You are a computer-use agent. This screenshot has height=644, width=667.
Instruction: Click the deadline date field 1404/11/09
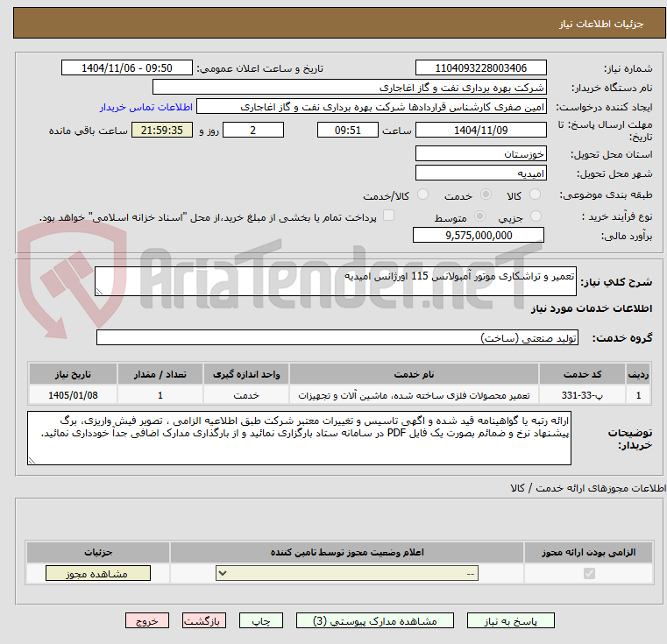click(x=480, y=130)
